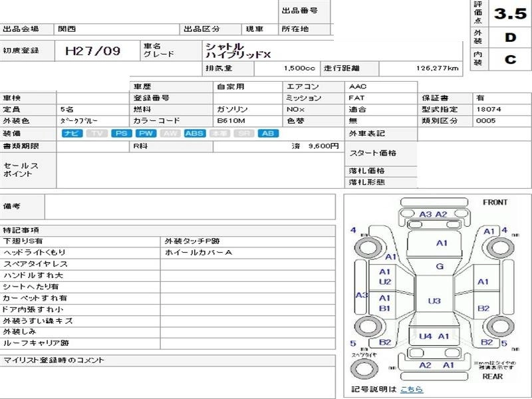This screenshot has width=532, height=399.
Task: Click the greyed-out TV equipment badge
Action: coord(96,134)
